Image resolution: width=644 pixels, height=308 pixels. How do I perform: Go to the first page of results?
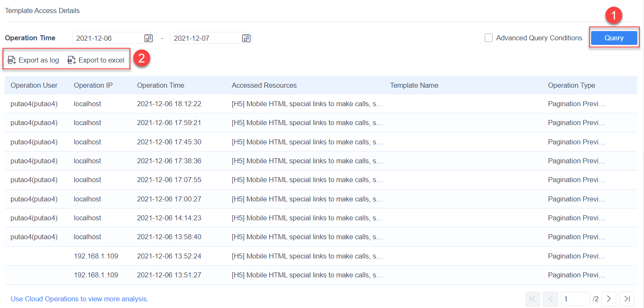pyautogui.click(x=532, y=299)
